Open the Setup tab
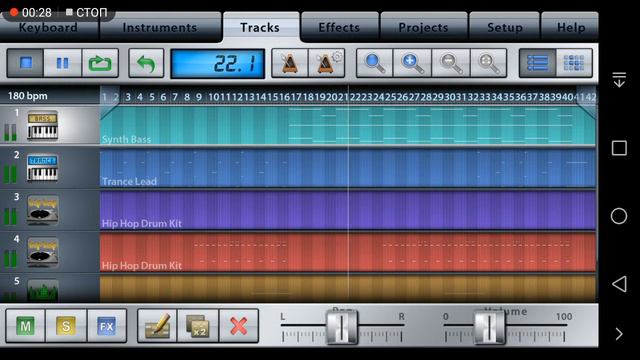This screenshot has width=640, height=360. click(504, 28)
